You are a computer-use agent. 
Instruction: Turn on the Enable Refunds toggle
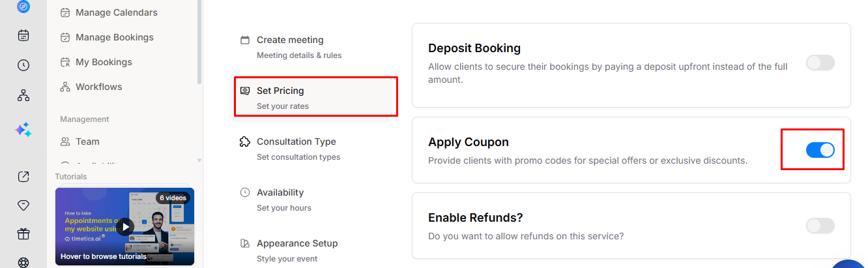[820, 226]
